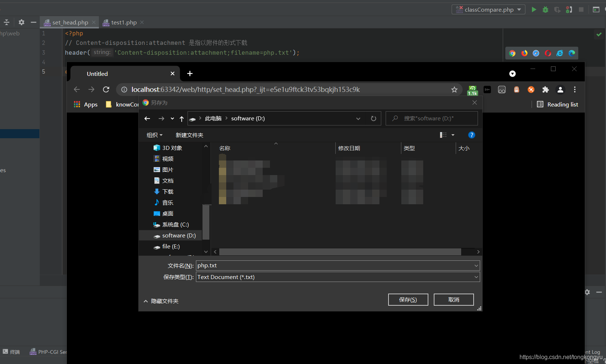606x364 pixels.
Task: Open in Safari browser icon in editor
Action: [x=536, y=53]
